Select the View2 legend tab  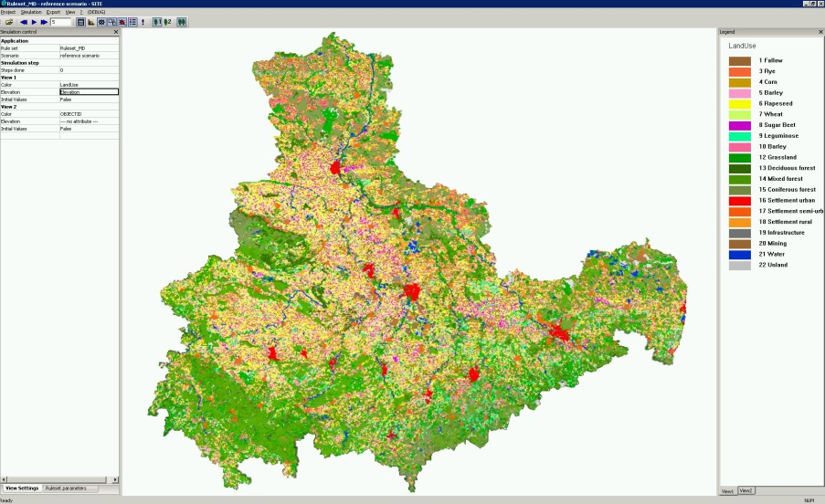coord(746,490)
